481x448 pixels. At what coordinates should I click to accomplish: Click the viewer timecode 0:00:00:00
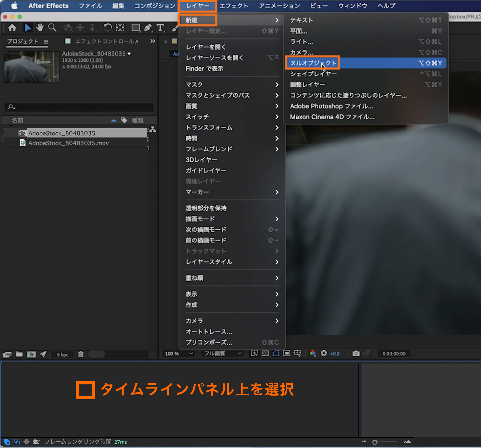(394, 354)
